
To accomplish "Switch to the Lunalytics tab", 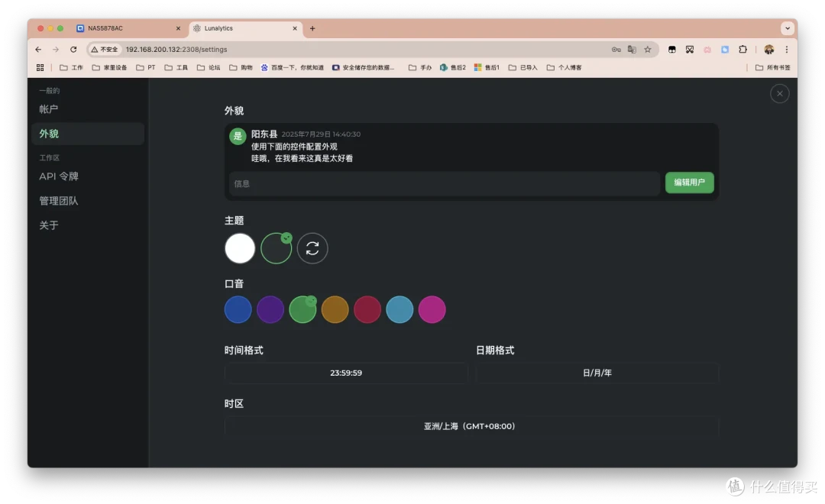I will point(244,28).
